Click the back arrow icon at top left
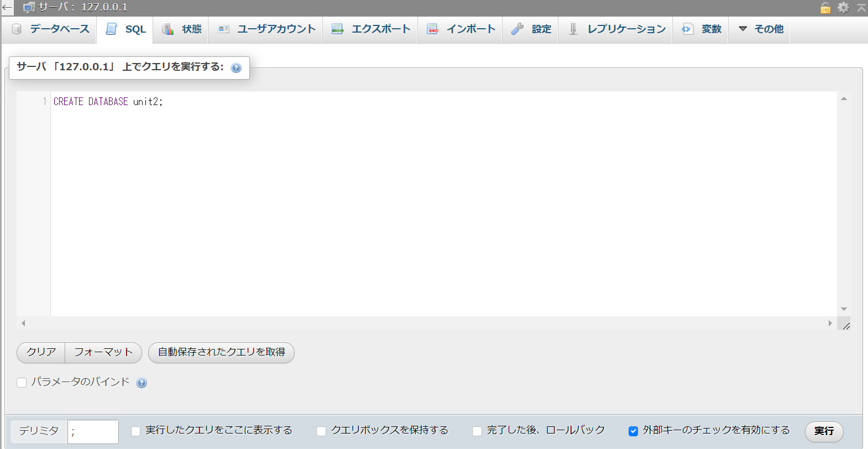Image resolution: width=868 pixels, height=449 pixels. [x=7, y=7]
